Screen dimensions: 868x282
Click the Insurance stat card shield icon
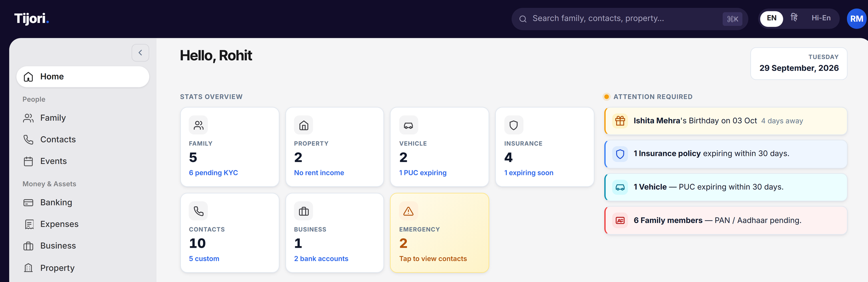click(514, 125)
